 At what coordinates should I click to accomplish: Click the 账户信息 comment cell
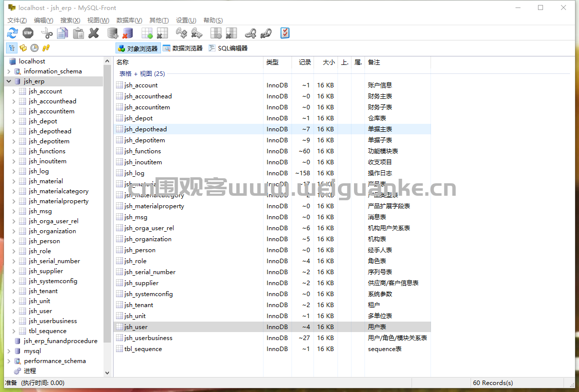(379, 85)
